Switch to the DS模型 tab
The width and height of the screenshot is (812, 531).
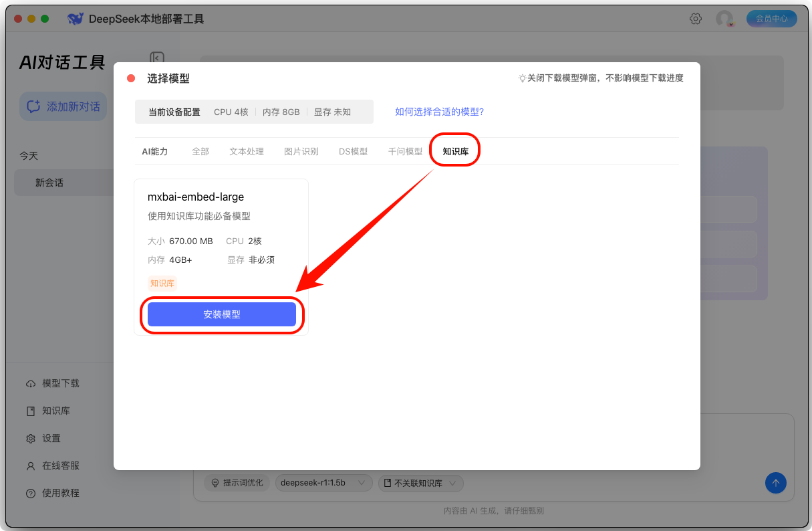click(353, 151)
